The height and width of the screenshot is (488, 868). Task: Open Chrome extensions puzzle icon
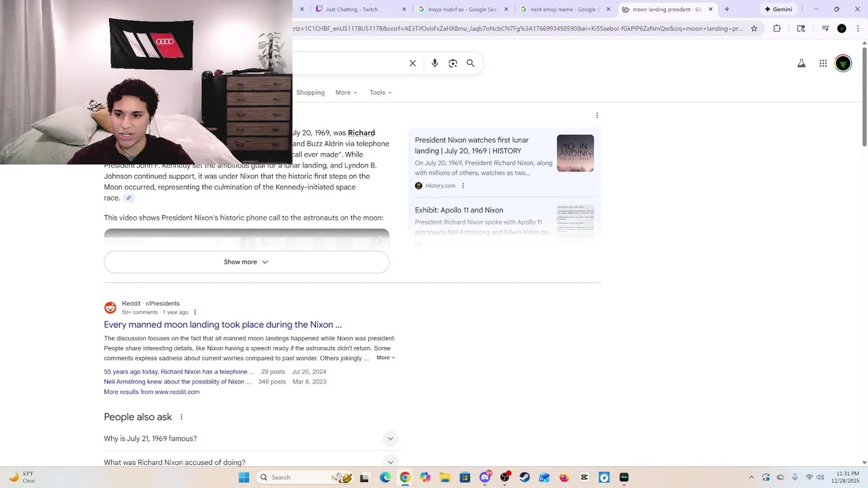point(777,28)
